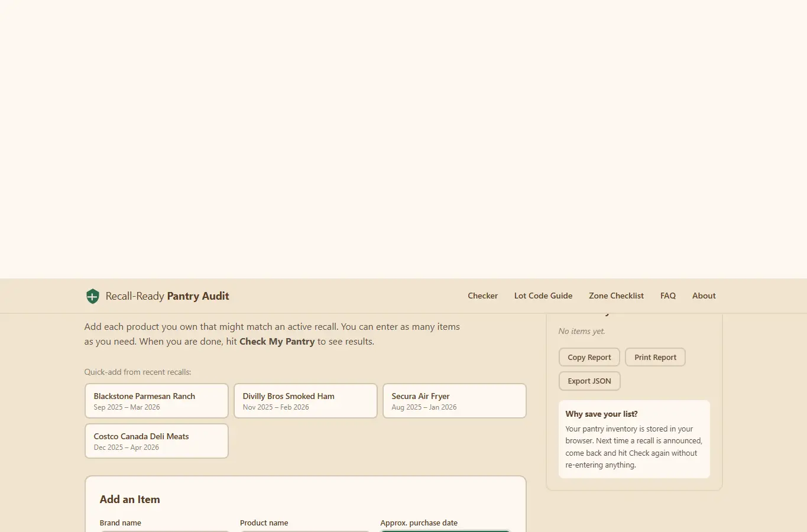
Task: Click the Print Report button
Action: pyautogui.click(x=655, y=357)
